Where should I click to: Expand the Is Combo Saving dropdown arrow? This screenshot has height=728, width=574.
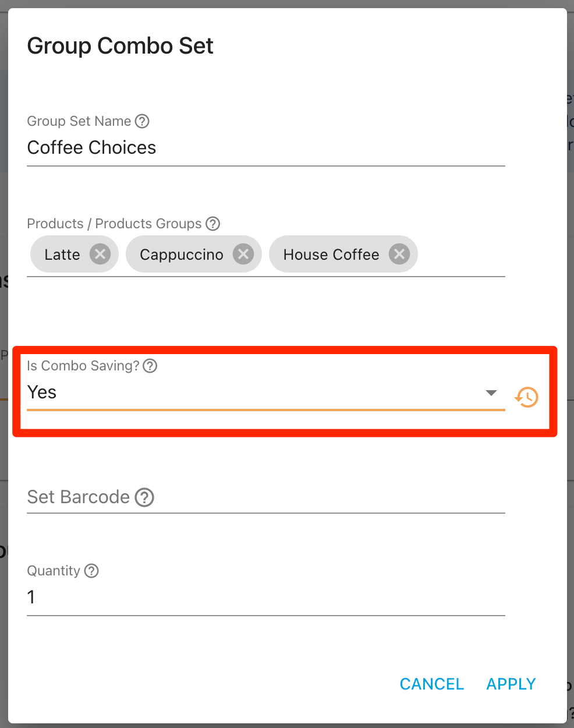(x=491, y=393)
